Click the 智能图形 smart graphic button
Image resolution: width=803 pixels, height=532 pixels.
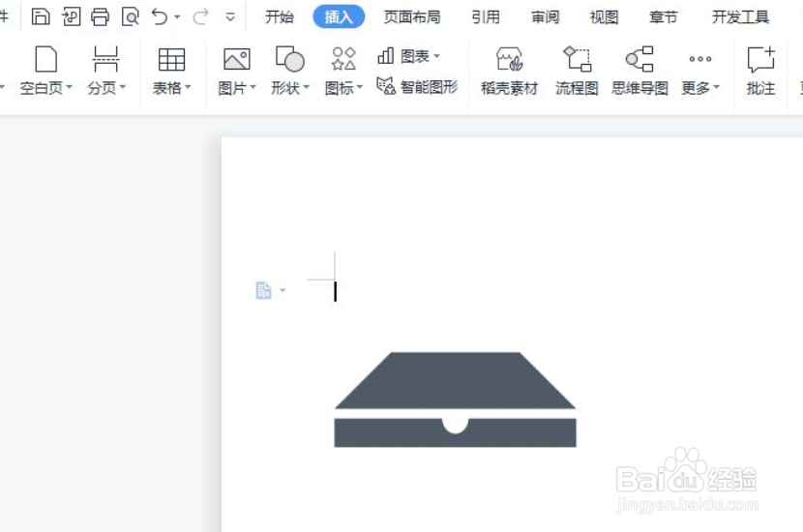417,86
